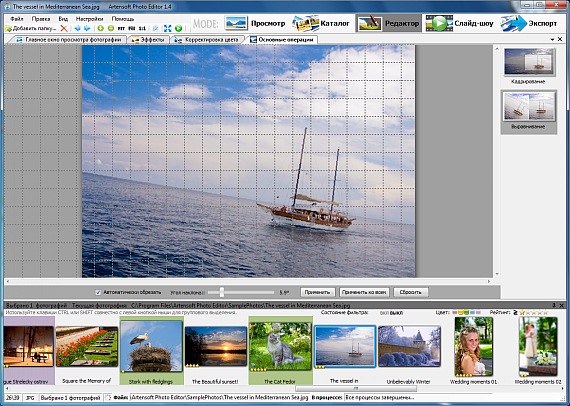This screenshot has width=570, height=406.
Task: Toggle fullscreen with blue arrows icon
Action: tap(168, 28)
